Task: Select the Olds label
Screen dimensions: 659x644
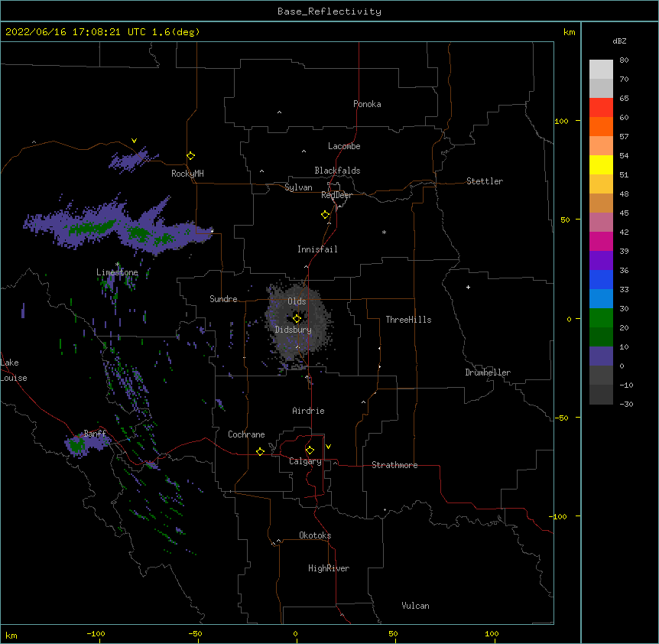Action: [297, 301]
